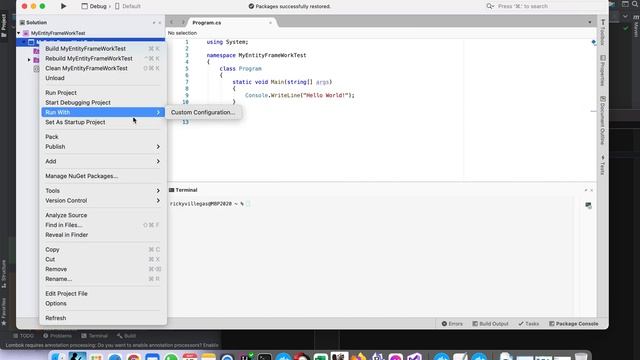
Task: Choose Options from context menu
Action: tap(102, 303)
